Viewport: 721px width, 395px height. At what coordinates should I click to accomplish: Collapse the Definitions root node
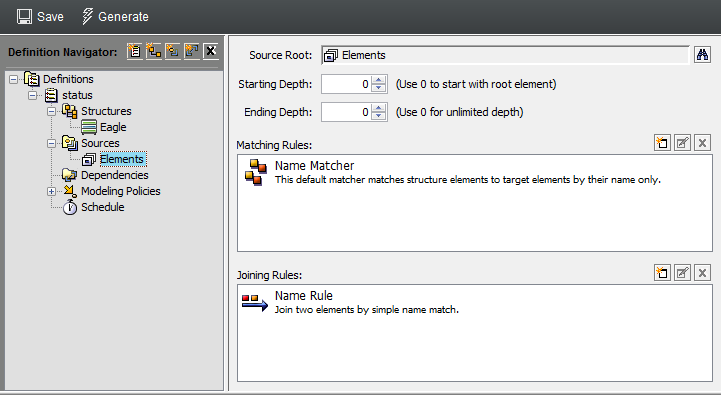click(14, 79)
